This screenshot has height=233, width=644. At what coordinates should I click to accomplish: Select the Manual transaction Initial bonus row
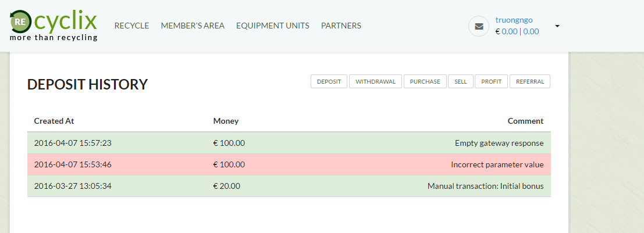tap(289, 187)
